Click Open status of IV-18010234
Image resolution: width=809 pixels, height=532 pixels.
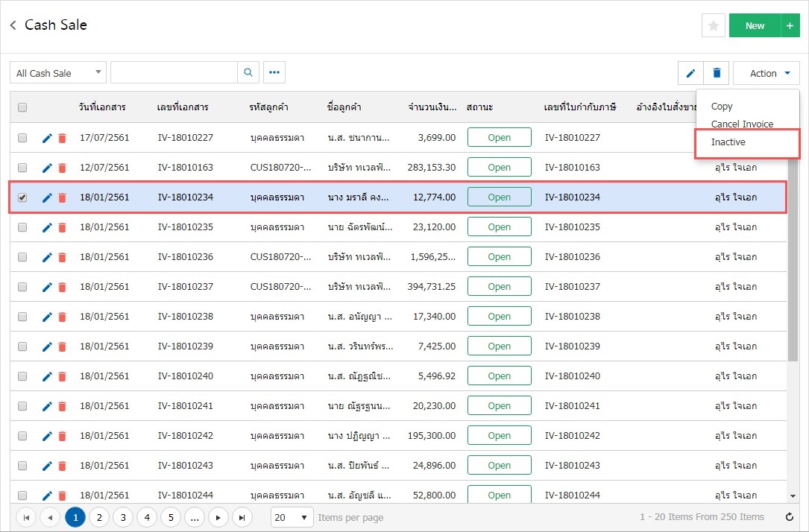point(500,197)
